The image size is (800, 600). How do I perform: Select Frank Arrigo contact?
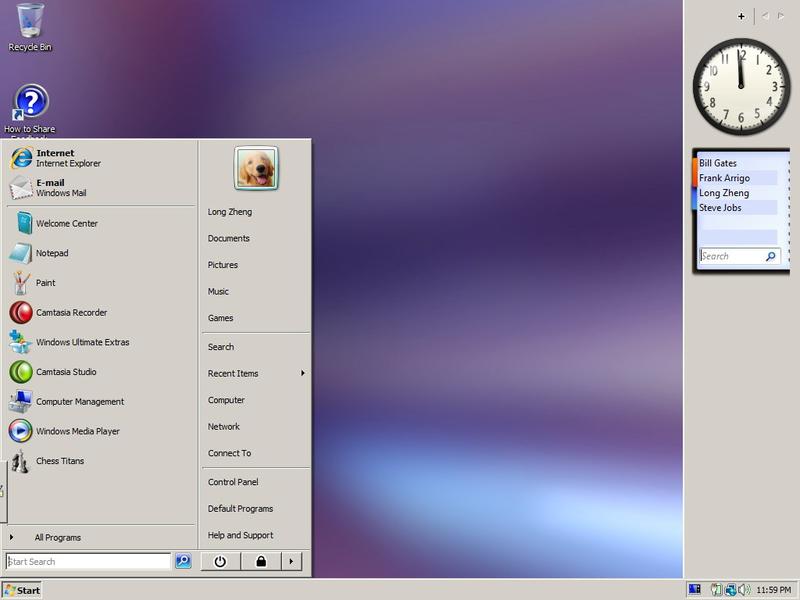point(724,178)
